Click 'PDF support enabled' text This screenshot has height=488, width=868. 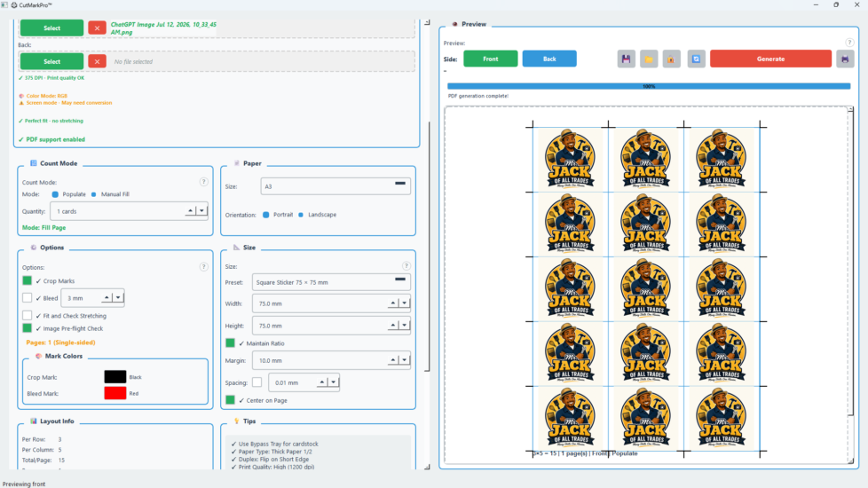55,139
